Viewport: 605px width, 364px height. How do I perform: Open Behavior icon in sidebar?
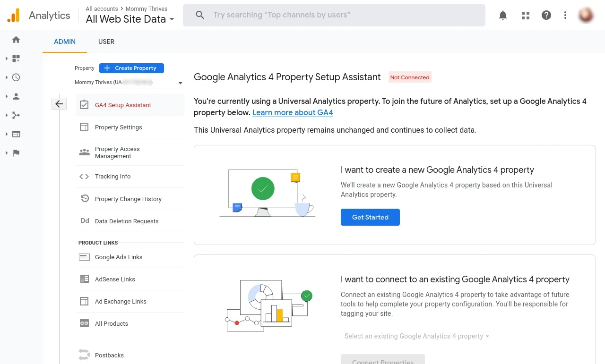pyautogui.click(x=16, y=134)
